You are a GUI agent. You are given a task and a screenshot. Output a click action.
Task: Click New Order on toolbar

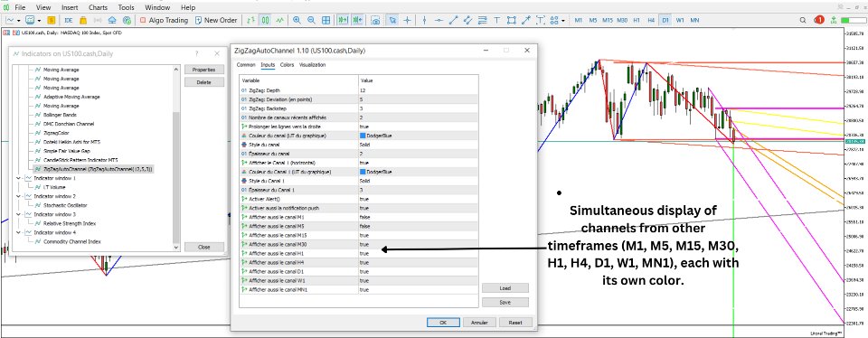click(x=216, y=20)
